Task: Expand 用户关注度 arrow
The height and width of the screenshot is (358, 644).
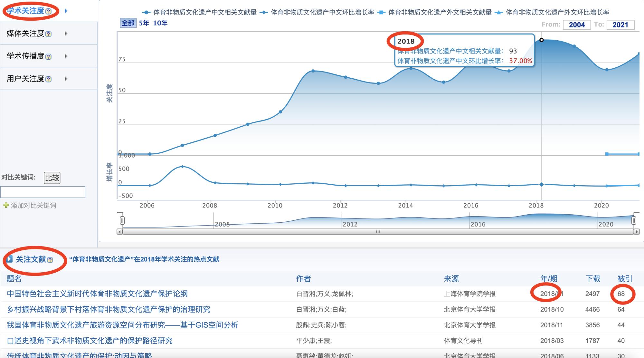Action: pyautogui.click(x=66, y=79)
